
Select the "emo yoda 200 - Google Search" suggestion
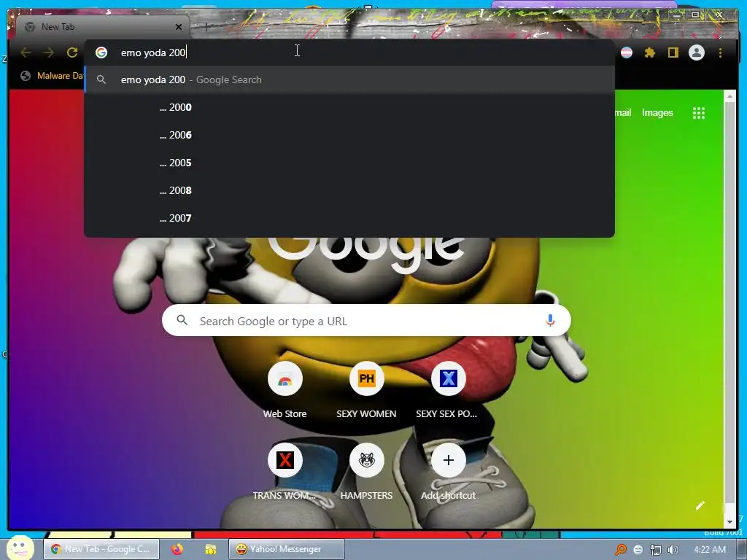(x=349, y=79)
